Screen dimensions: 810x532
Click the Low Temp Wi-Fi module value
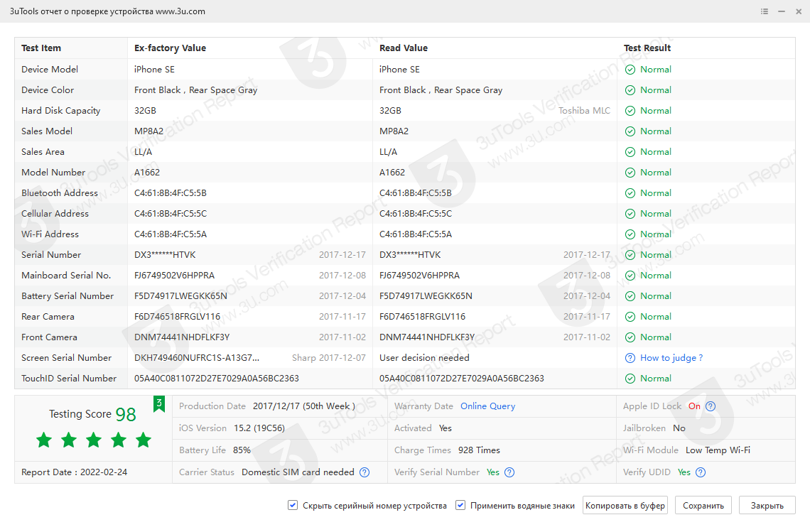pyautogui.click(x=718, y=450)
